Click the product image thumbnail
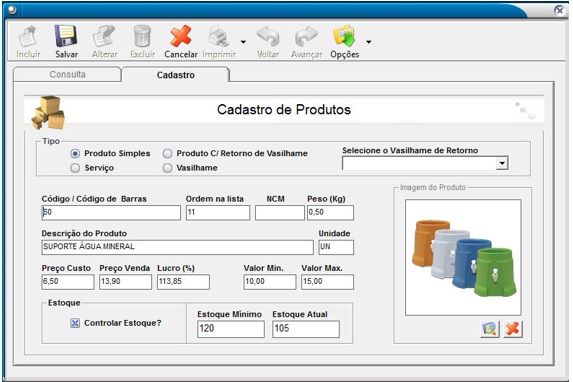The height and width of the screenshot is (382, 573). [463, 258]
